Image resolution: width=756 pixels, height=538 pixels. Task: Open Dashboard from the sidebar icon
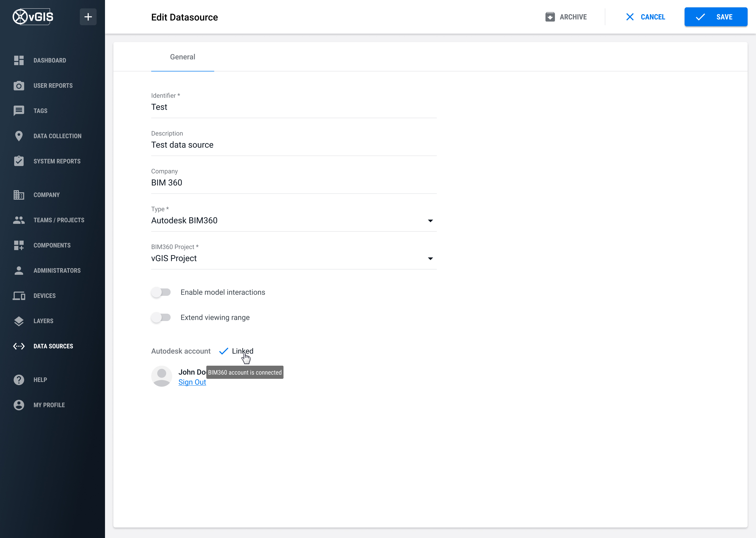click(19, 60)
